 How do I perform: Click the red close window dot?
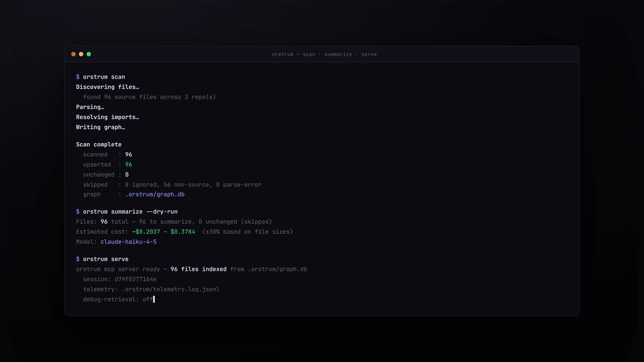pyautogui.click(x=73, y=54)
